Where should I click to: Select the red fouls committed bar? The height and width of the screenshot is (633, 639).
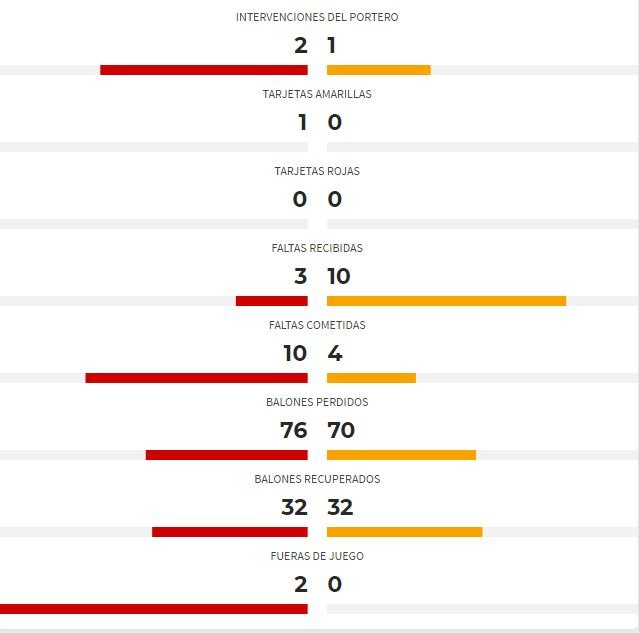tap(196, 378)
